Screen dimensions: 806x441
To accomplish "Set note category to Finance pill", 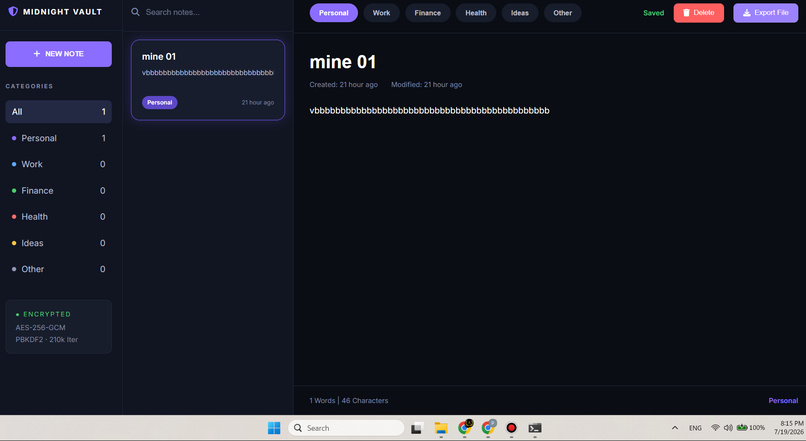I will click(428, 13).
